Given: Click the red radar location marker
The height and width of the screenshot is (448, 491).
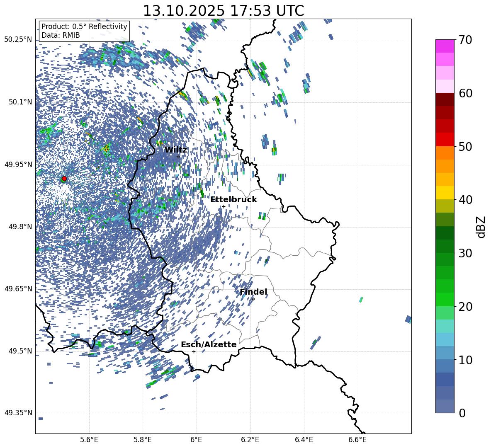Looking at the screenshot, I should coord(64,179).
